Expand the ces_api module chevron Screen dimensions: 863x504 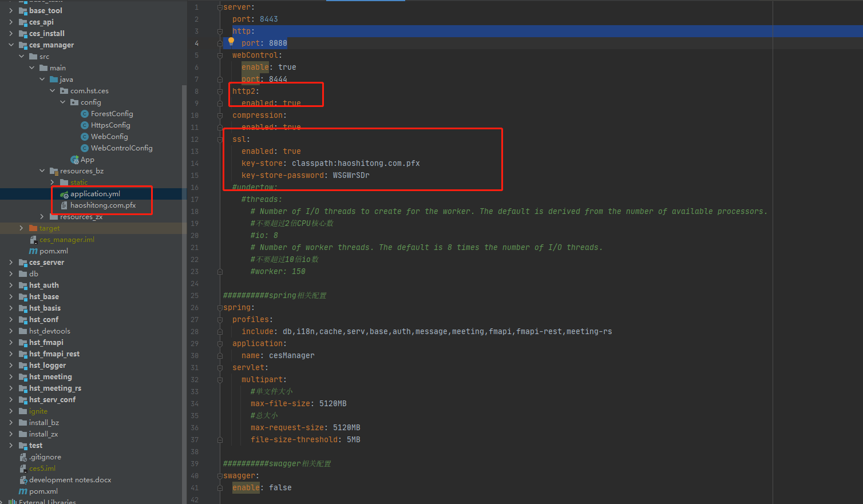(11, 22)
